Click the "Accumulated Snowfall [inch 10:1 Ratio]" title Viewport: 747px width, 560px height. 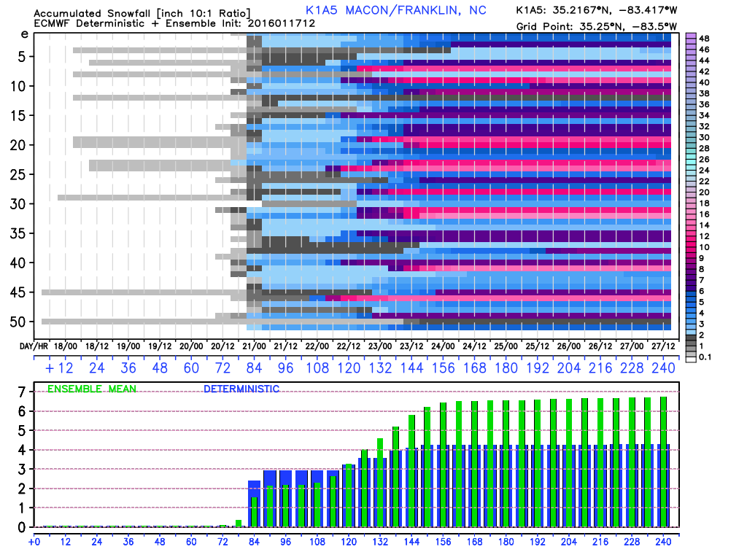pyautogui.click(x=142, y=13)
